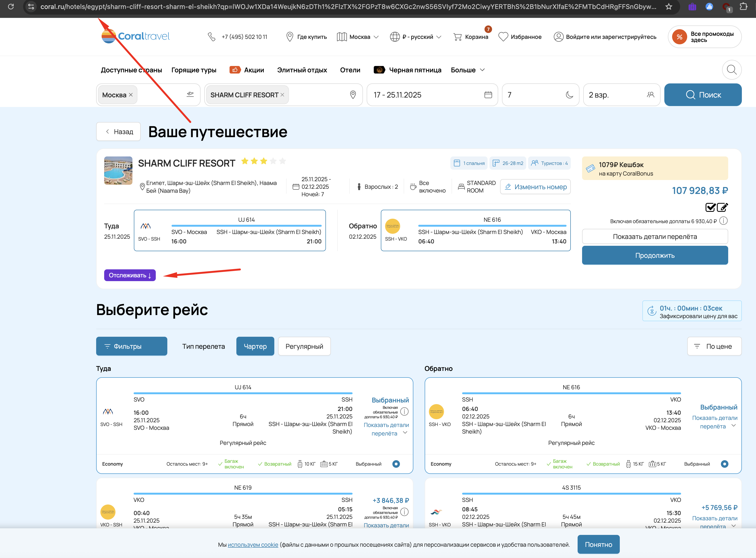Click the calendar icon in date field
Screen dimensions: 756x558
[488, 95]
